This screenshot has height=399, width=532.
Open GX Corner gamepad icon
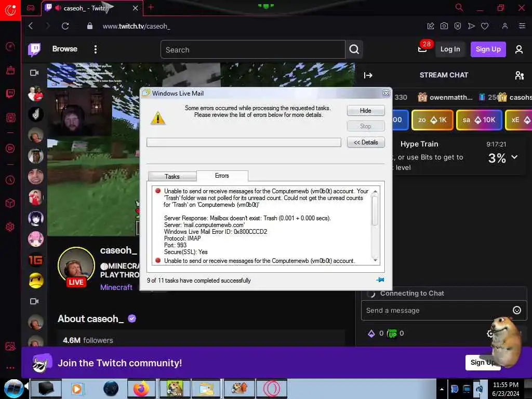tap(31, 8)
